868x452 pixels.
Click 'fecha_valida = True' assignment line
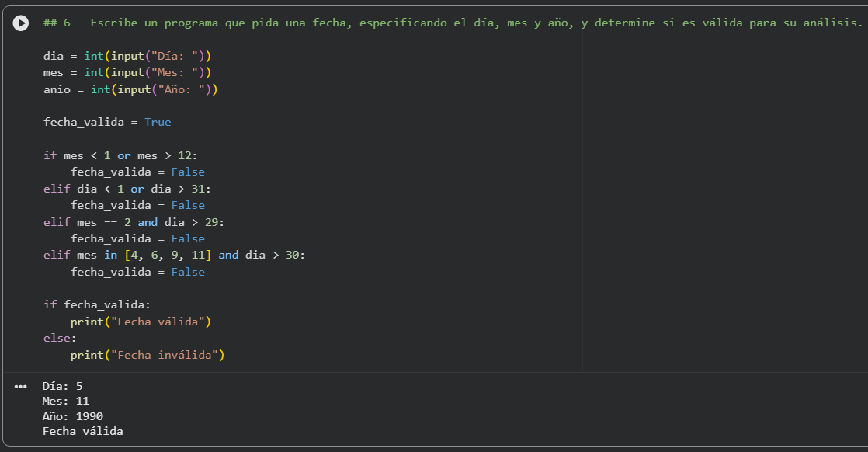coord(107,122)
